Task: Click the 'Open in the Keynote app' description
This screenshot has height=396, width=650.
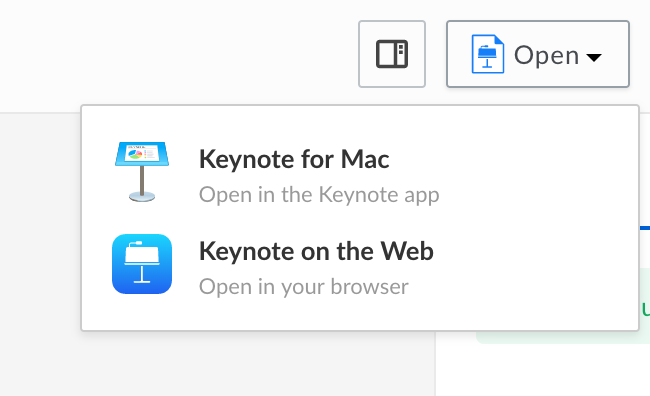Action: pyautogui.click(x=319, y=194)
